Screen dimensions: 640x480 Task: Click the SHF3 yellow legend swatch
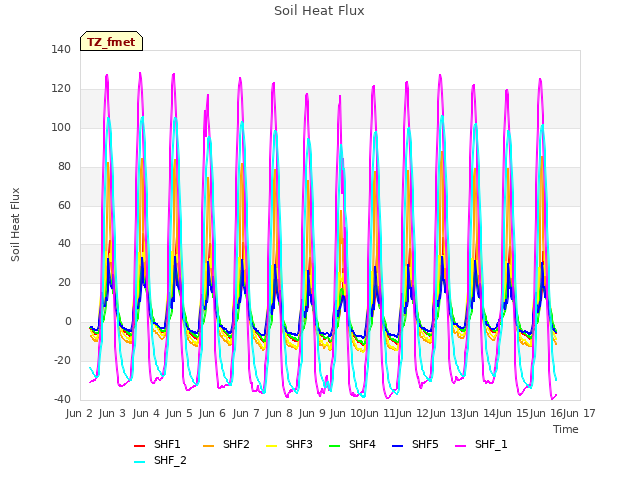(x=271, y=446)
